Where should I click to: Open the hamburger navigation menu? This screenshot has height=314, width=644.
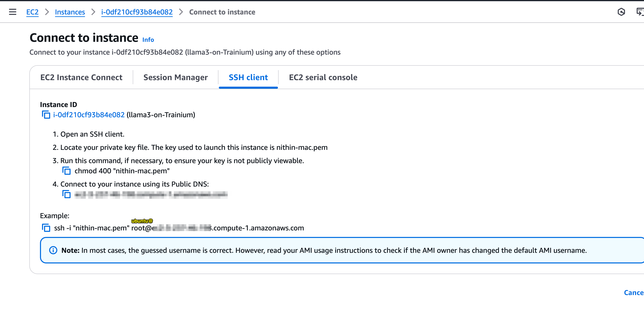click(x=12, y=12)
